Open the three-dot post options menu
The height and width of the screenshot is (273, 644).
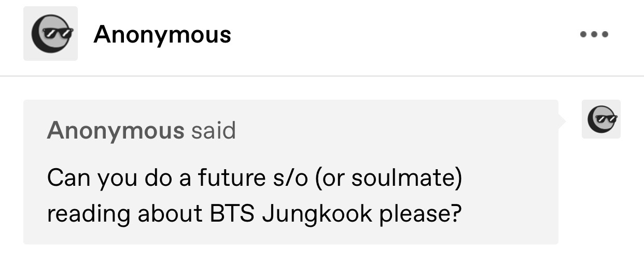(594, 35)
